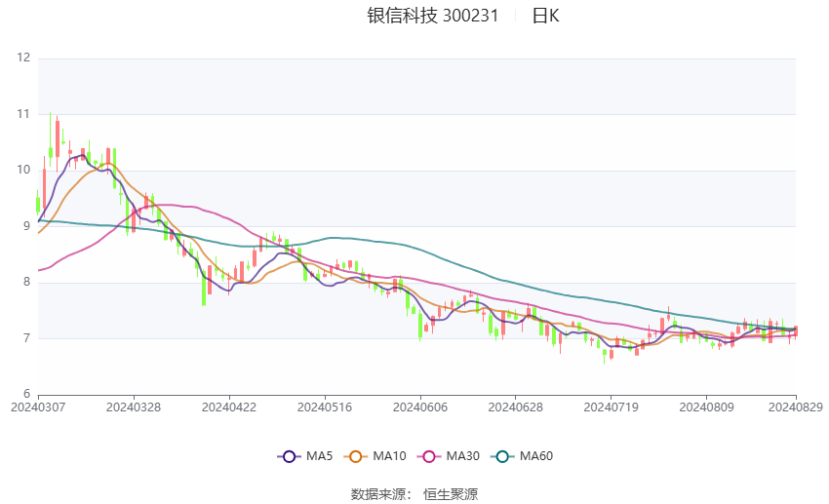Select the 20240307 date axis tick
Screen dimensions: 829x504
click(x=38, y=407)
